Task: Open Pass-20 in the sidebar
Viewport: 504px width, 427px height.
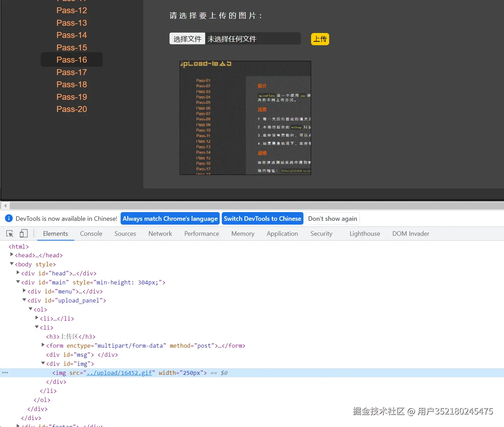Action: click(72, 109)
